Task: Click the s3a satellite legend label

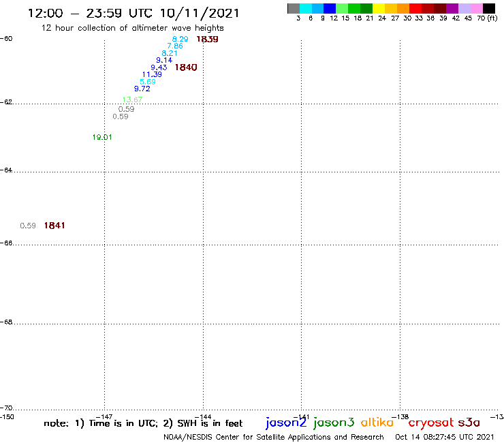Action: [x=469, y=423]
